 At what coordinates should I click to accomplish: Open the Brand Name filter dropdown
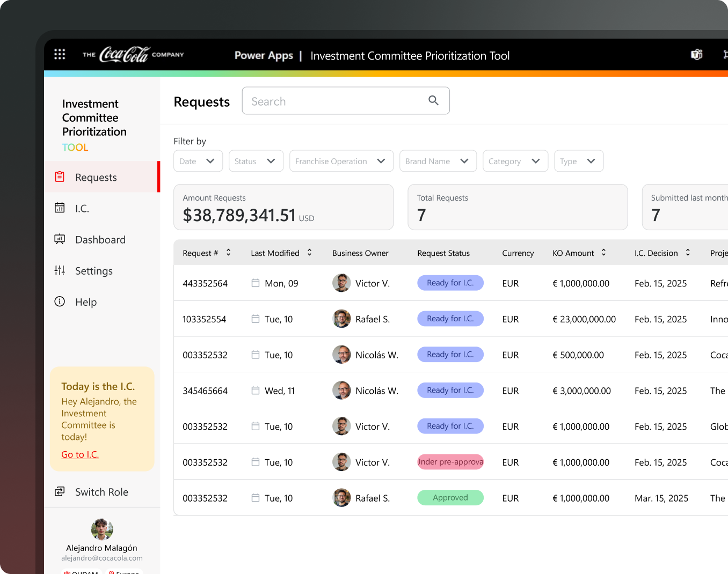tap(438, 161)
